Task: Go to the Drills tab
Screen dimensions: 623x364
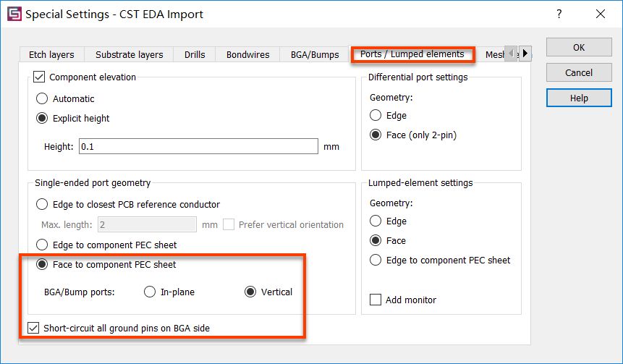Action: tap(195, 54)
